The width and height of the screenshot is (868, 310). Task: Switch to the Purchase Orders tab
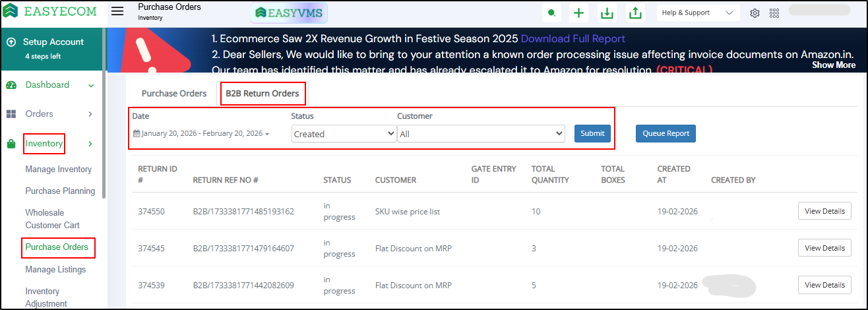coord(174,94)
